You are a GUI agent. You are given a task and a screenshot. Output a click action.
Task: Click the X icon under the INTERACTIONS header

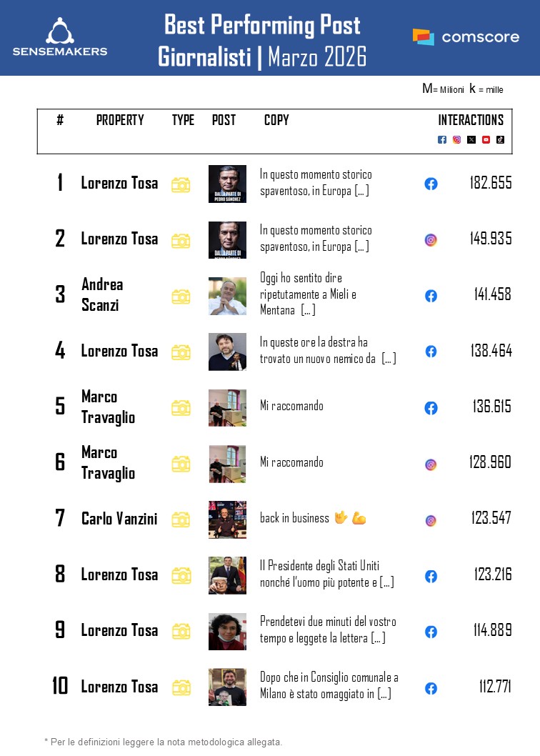click(471, 139)
